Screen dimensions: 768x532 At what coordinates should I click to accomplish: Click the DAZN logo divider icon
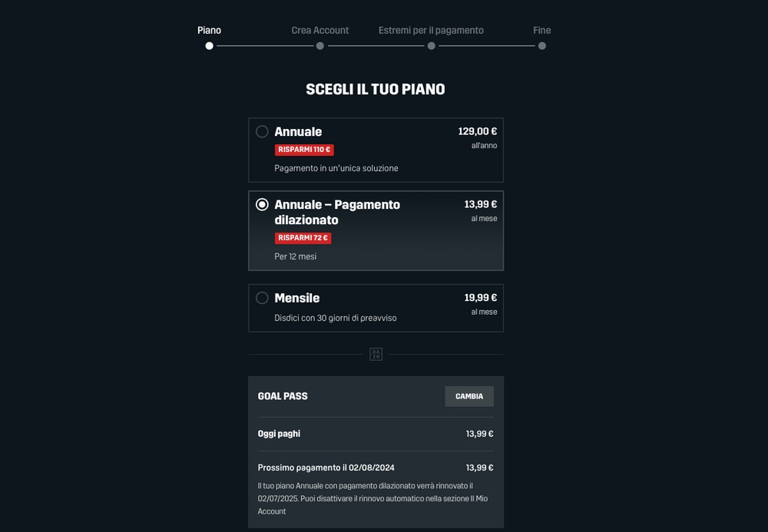pos(376,354)
